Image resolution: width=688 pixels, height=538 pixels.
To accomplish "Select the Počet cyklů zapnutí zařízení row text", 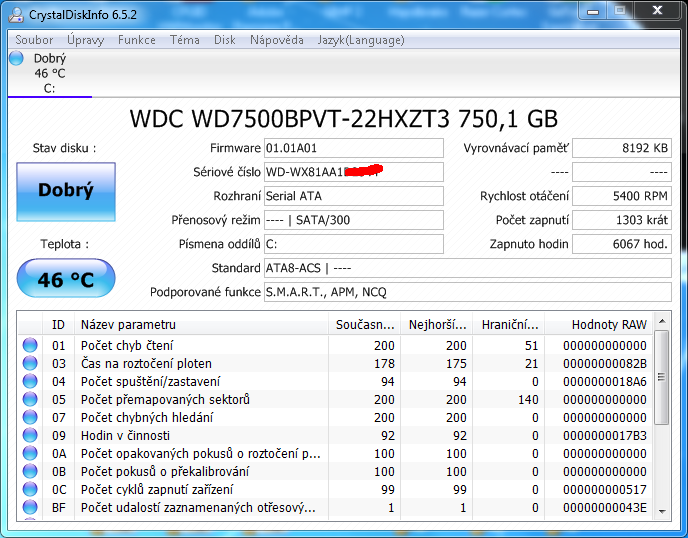I will point(157,489).
